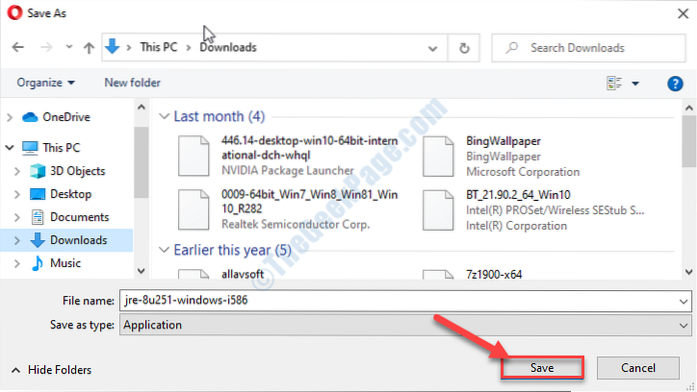Collapse the Last month group

[x=164, y=116]
